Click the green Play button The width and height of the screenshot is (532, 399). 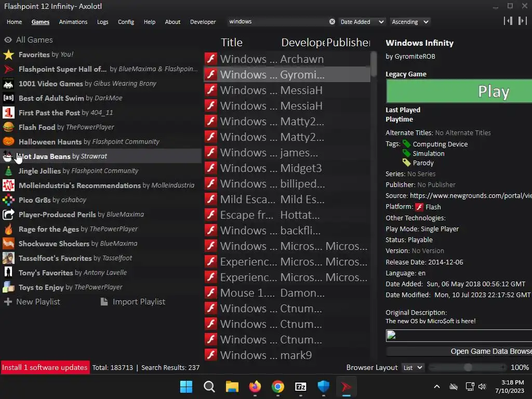459,91
